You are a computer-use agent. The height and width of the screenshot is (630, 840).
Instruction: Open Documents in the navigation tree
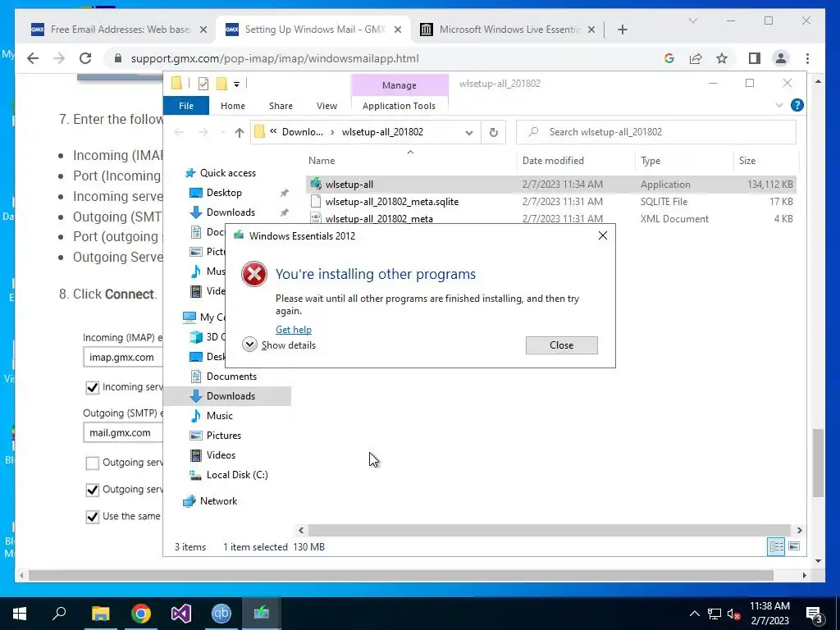click(231, 376)
